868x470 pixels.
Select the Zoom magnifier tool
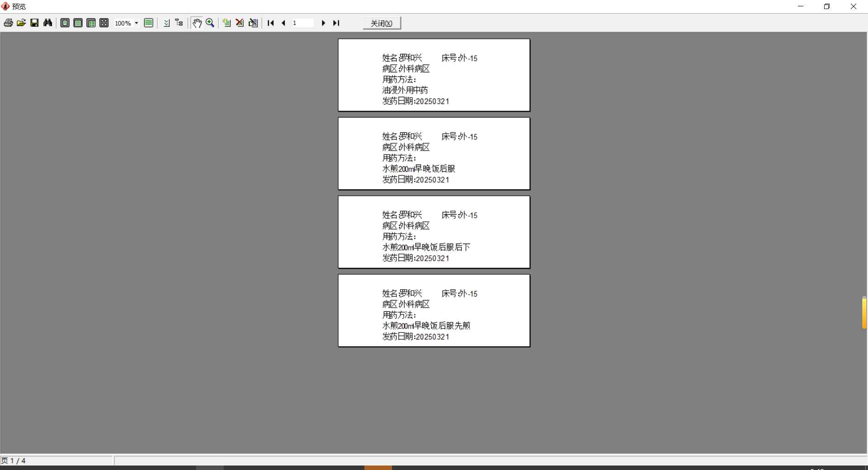(210, 23)
